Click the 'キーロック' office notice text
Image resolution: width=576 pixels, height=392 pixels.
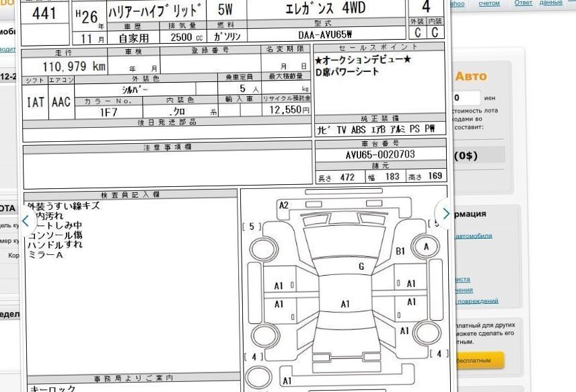point(52,389)
